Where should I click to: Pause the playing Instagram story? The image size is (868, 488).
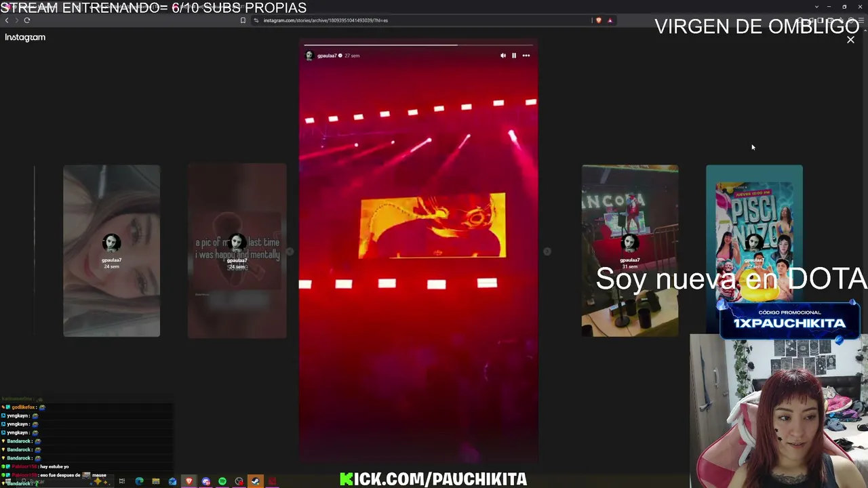(514, 56)
